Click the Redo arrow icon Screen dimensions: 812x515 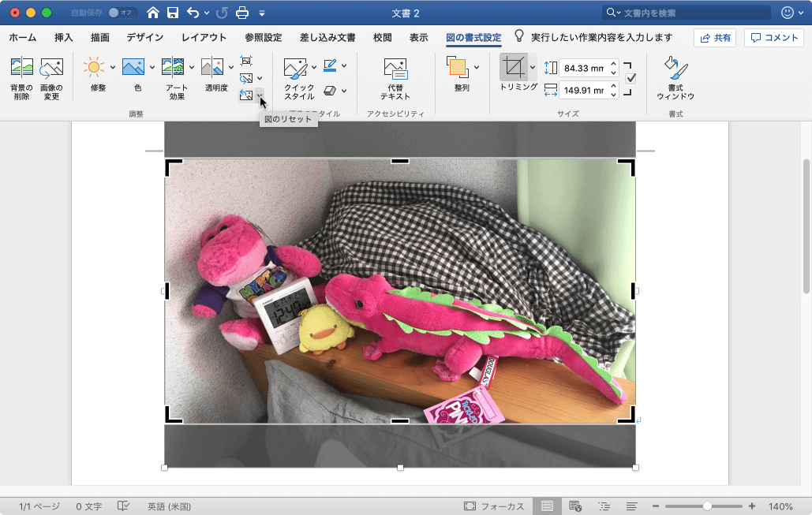pyautogui.click(x=223, y=13)
